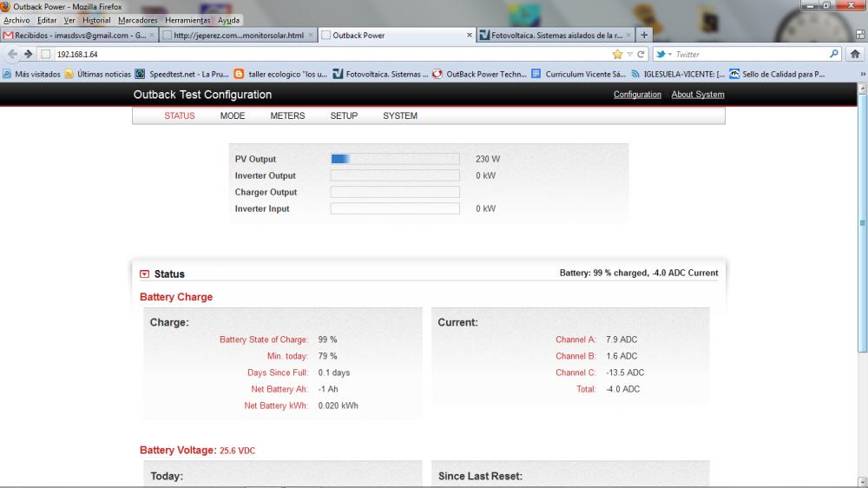Viewport: 868px width, 488px height.
Task: Close the monitorsolar.html tab
Action: point(311,35)
